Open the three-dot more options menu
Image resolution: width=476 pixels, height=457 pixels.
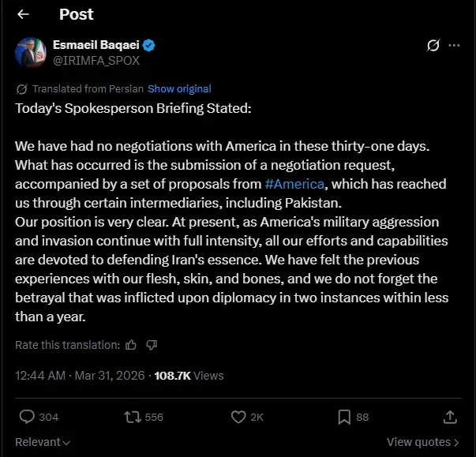(454, 46)
